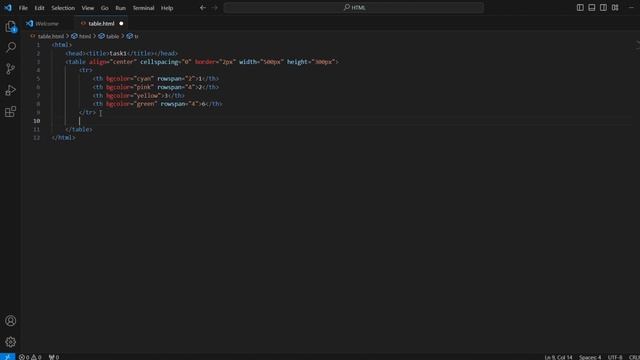Open the Explorer view in activity bar
640x360 pixels.
tap(11, 27)
